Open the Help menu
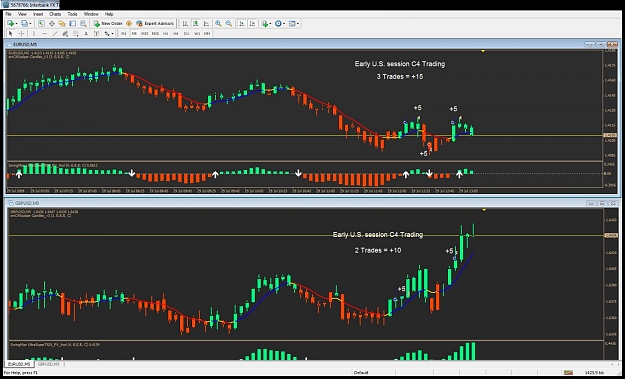The image size is (625, 379). (109, 14)
